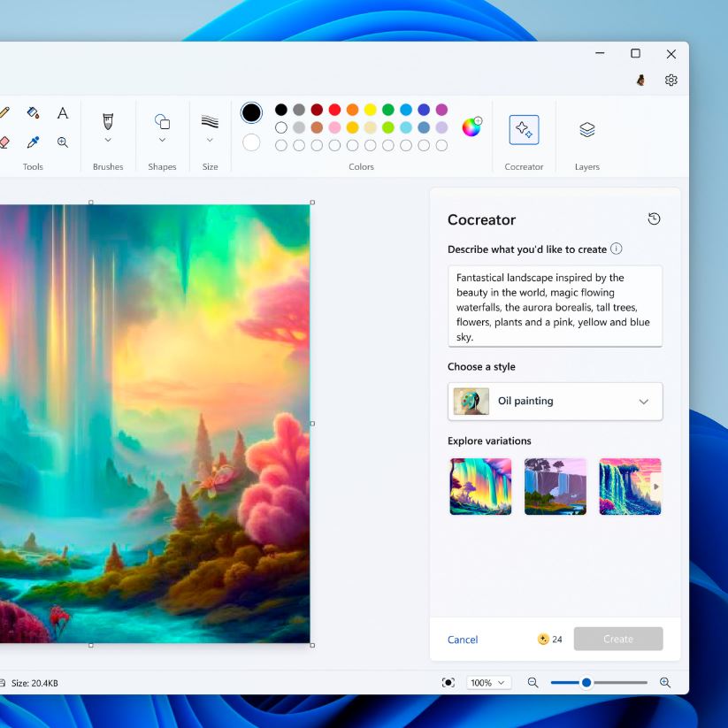Select the primary black color circle
The width and height of the screenshot is (728, 728).
251,112
